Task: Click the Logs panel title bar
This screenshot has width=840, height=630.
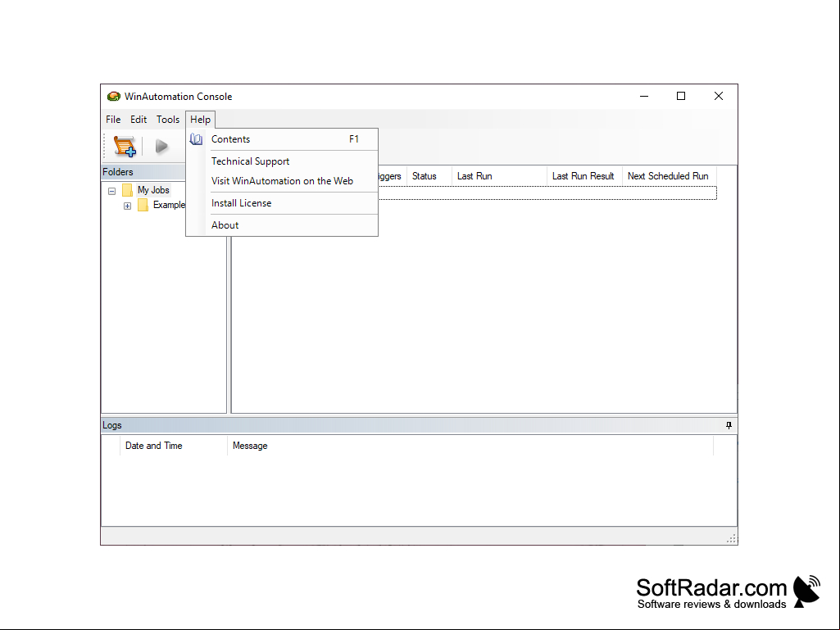Action: point(419,425)
